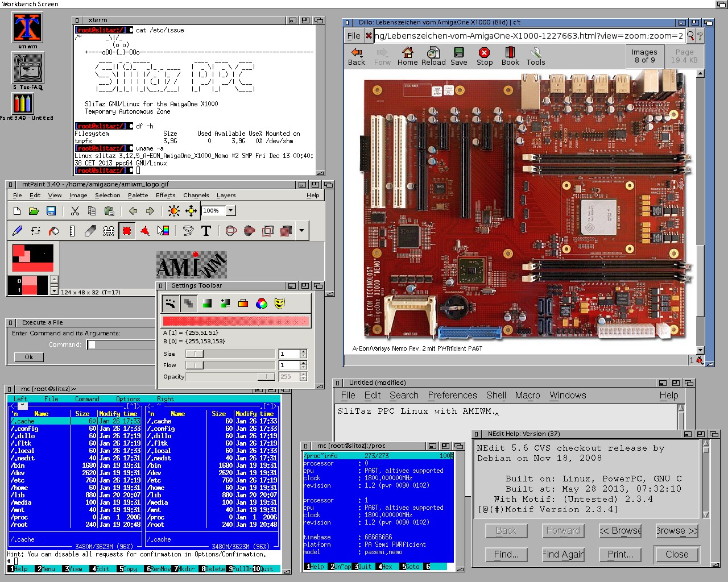Open the 100% zoom dropdown in mtPaint
Screen dimensions: 728x582
point(230,210)
